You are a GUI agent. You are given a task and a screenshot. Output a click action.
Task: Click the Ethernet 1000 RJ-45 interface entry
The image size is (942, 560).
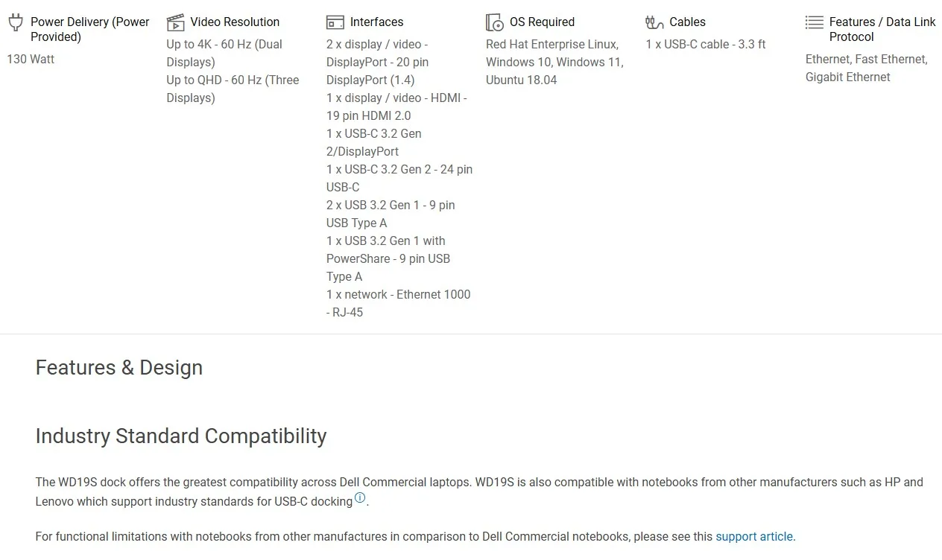[398, 303]
